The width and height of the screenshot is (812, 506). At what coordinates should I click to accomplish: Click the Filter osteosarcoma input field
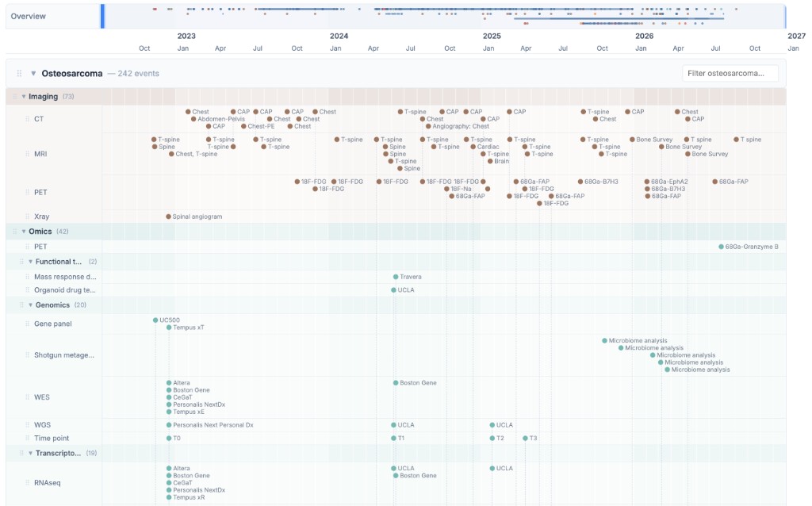(730, 74)
